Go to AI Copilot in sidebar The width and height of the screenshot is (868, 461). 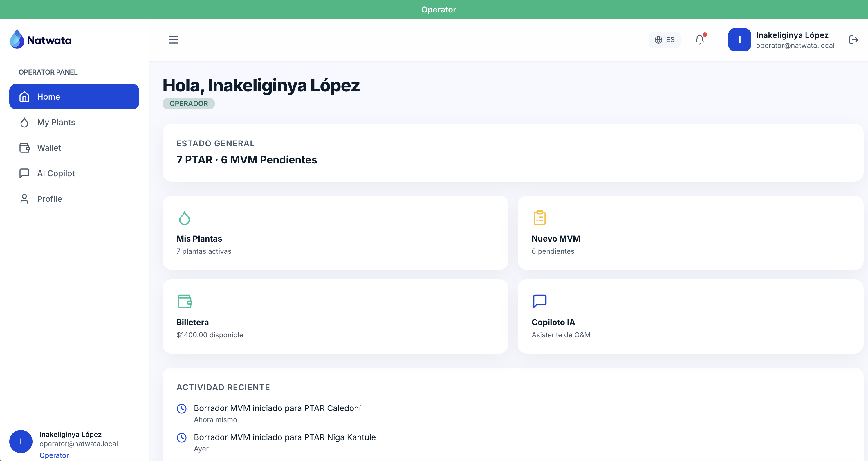56,173
